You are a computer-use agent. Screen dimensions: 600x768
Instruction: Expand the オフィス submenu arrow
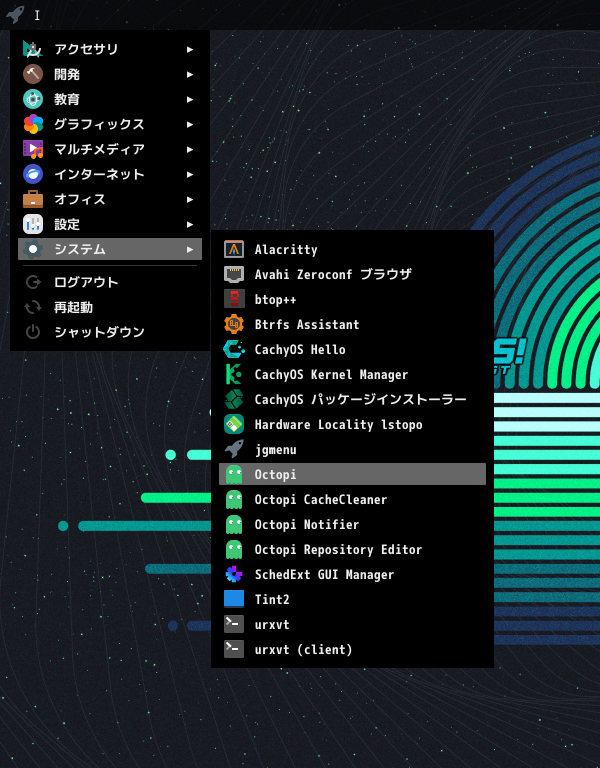tap(190, 199)
